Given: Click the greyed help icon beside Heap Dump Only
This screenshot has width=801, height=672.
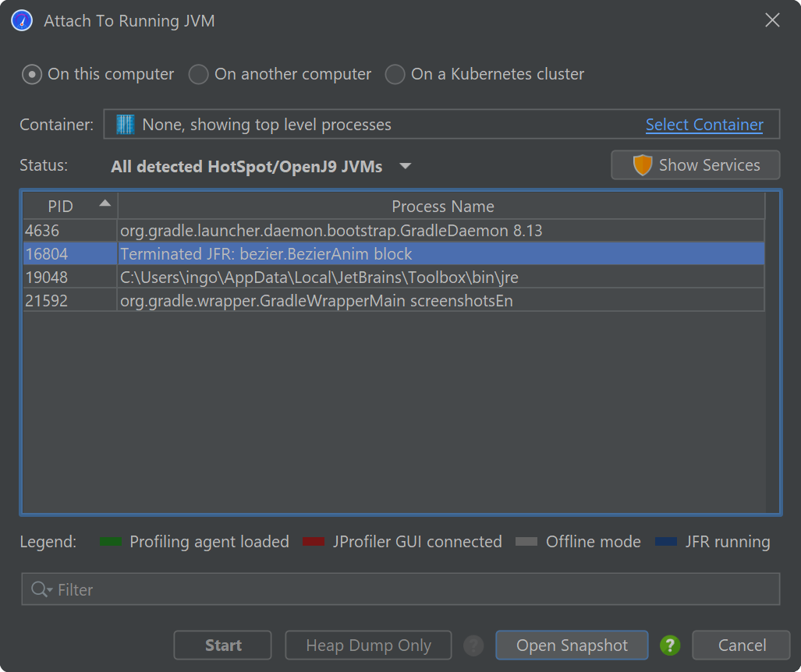Looking at the screenshot, I should click(473, 645).
